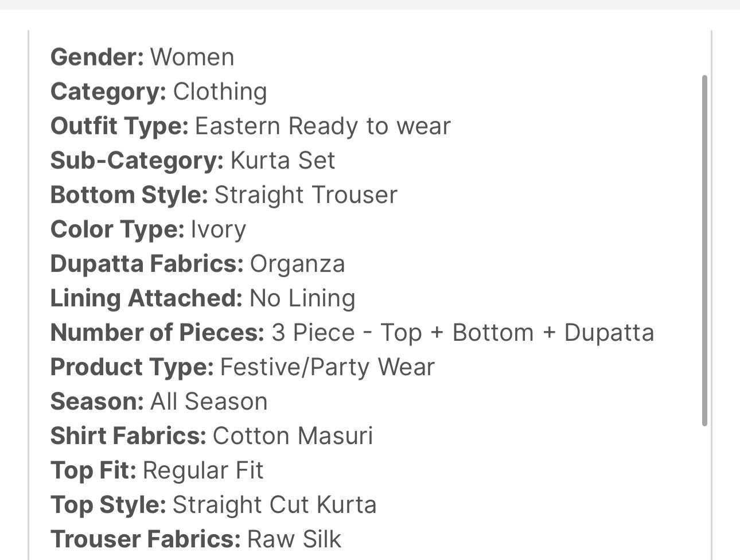Click the bold 'Gender:' label
This screenshot has width=740, height=560.
tap(97, 57)
